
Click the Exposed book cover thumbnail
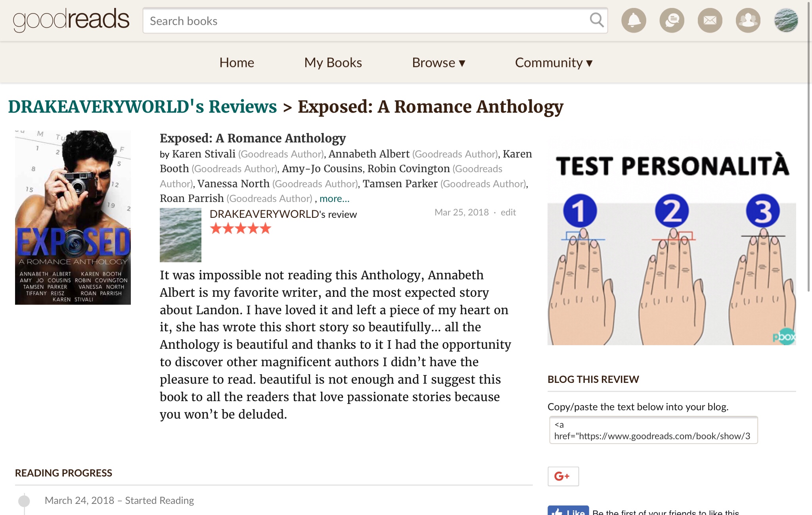click(73, 217)
